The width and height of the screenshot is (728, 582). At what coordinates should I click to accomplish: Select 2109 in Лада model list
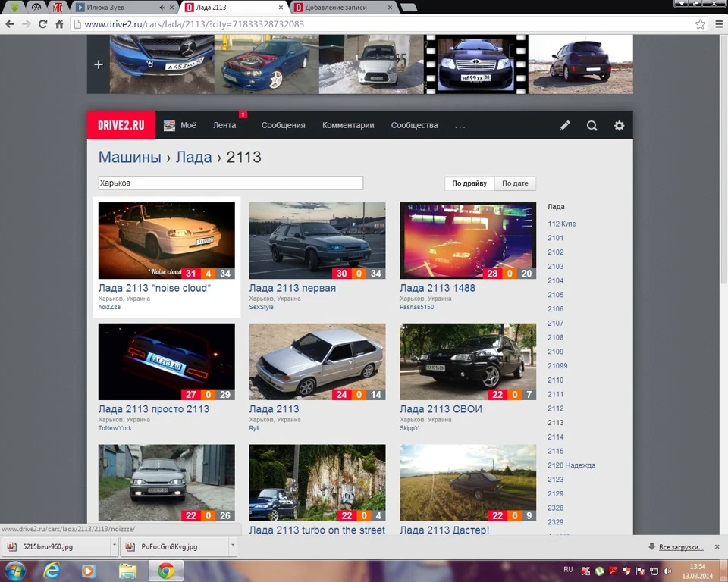click(x=555, y=352)
